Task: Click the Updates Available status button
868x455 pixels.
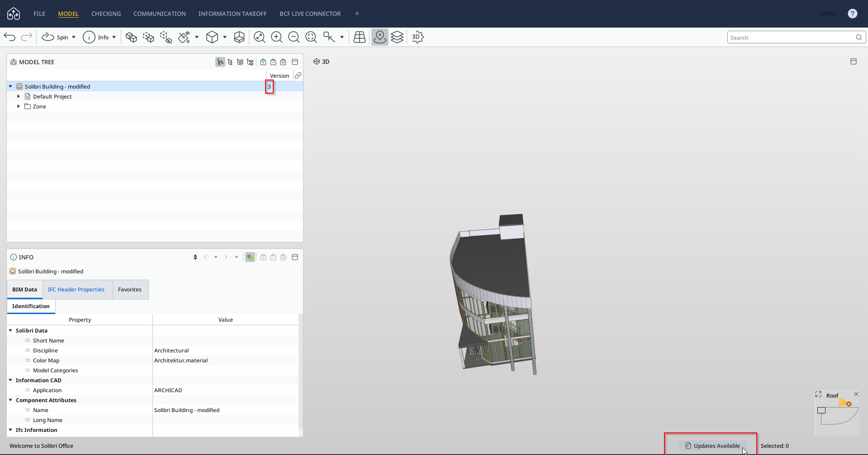Action: (x=712, y=446)
